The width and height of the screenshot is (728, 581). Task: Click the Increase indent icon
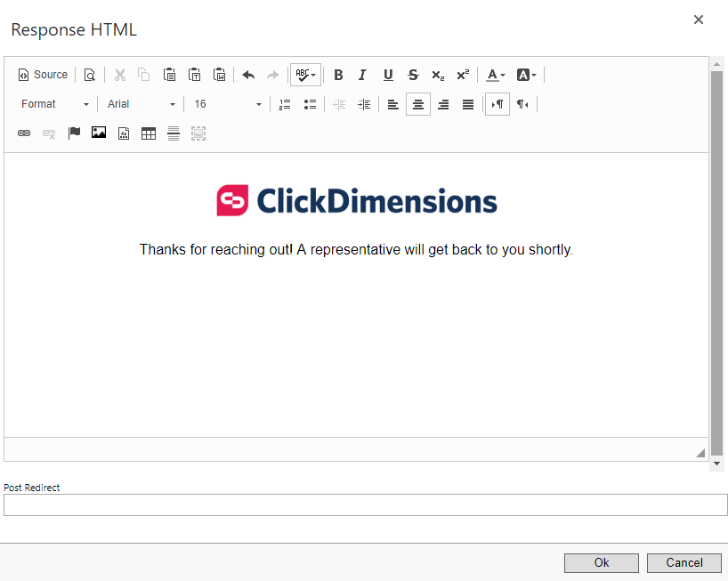[364, 104]
